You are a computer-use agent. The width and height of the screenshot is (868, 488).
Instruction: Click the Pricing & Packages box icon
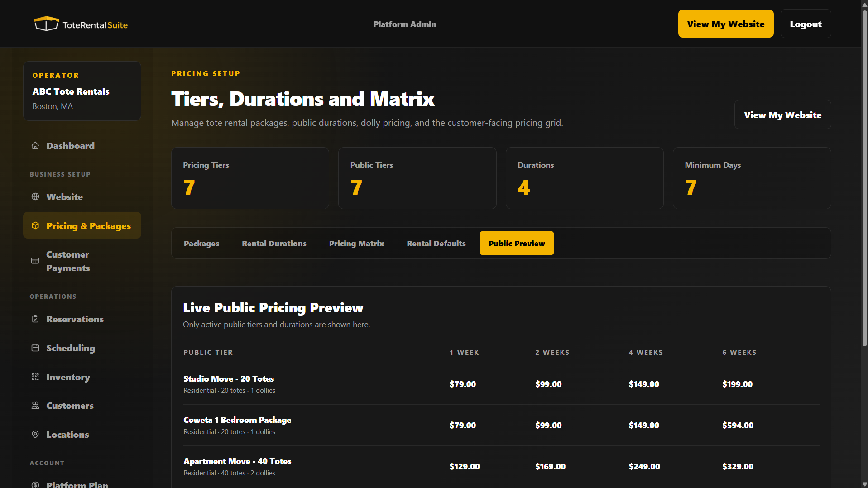click(x=35, y=225)
